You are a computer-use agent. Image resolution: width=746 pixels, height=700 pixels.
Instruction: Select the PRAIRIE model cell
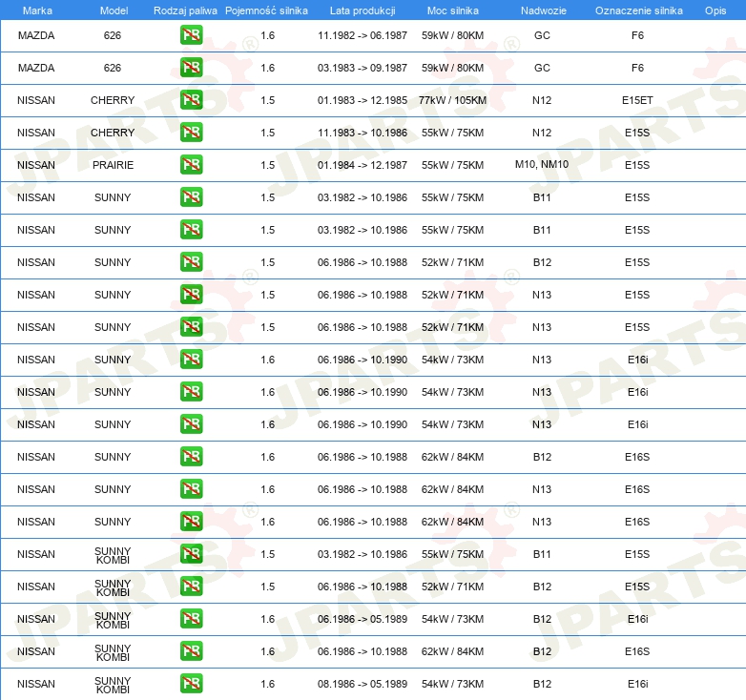[113, 165]
